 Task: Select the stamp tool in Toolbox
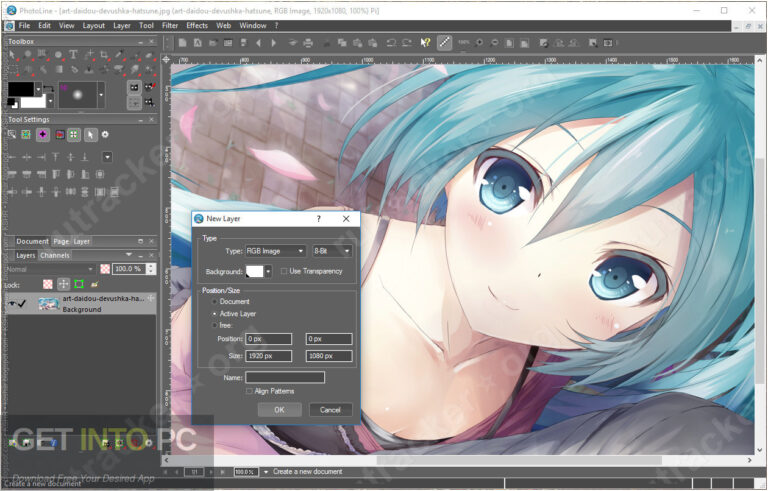[x=89, y=69]
